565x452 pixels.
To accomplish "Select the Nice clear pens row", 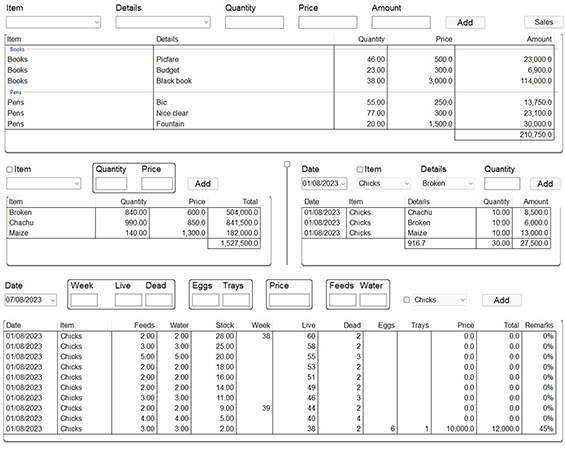I will click(280, 113).
